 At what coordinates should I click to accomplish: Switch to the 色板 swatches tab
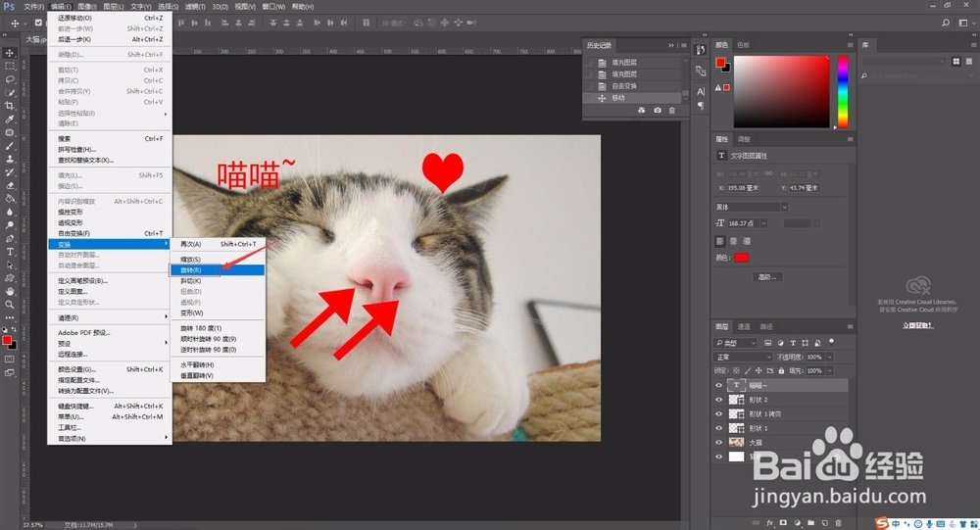tap(743, 45)
